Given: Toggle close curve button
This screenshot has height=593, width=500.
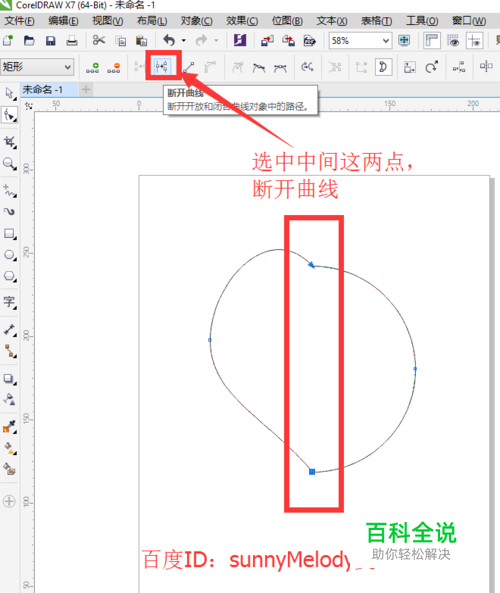Looking at the screenshot, I should click(383, 67).
